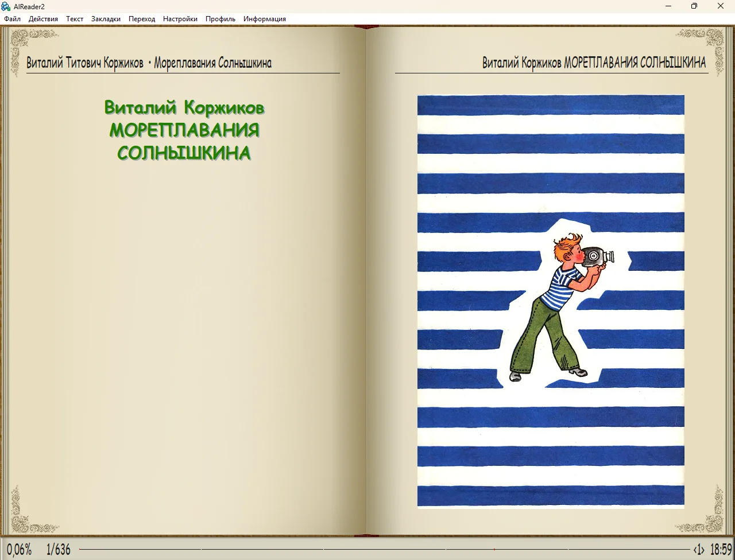Screen dimensions: 735x560
Task: Click the <1> profile indicator
Action: point(699,550)
